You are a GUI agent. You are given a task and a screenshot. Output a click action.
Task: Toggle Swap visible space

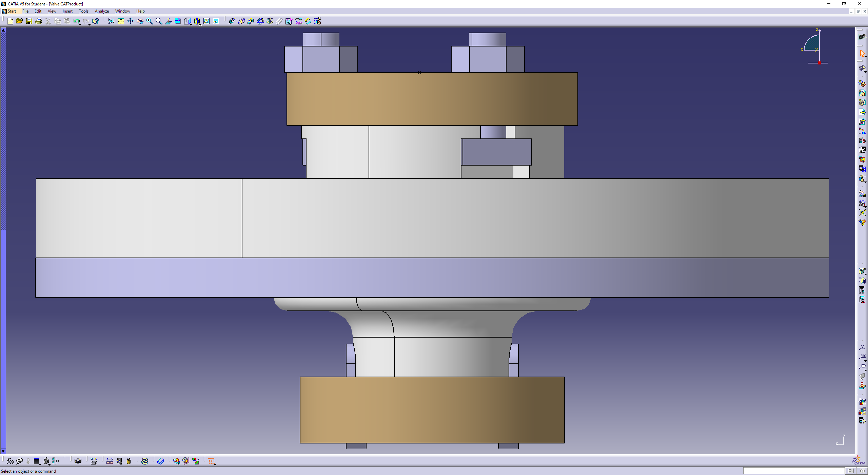[x=216, y=21]
